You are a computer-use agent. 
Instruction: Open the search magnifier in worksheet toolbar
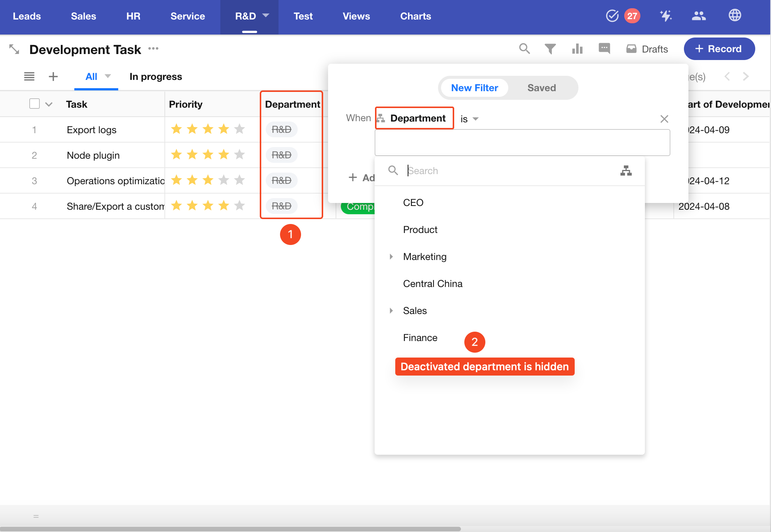tap(524, 49)
